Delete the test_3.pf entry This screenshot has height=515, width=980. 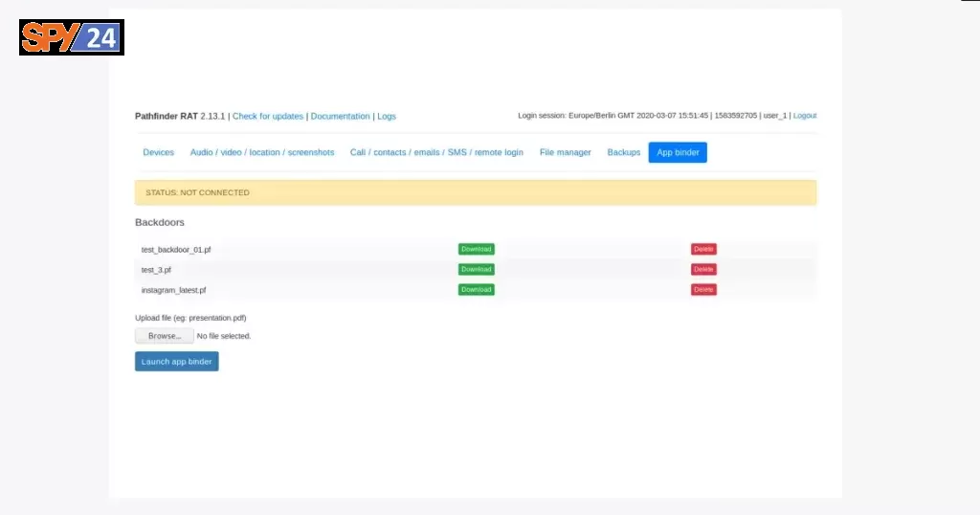pos(703,269)
